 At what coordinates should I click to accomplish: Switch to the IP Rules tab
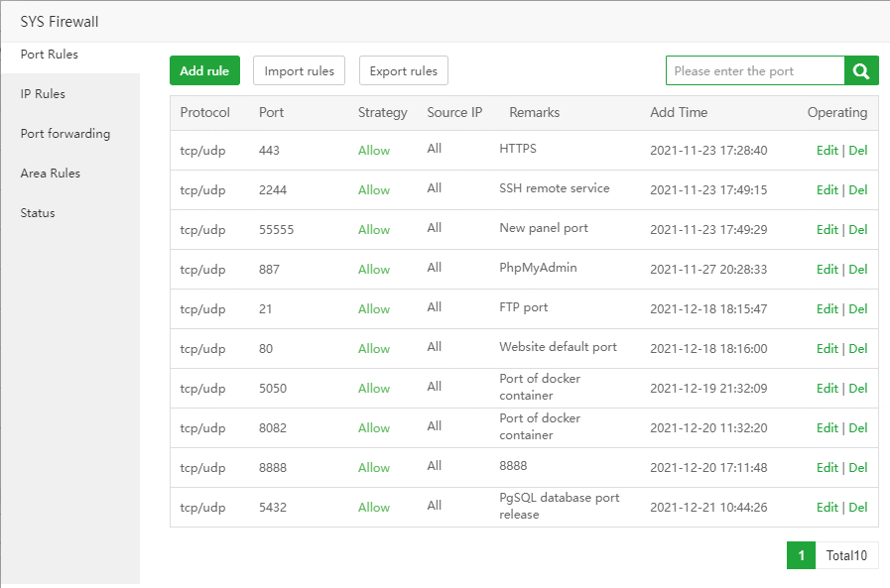tap(44, 94)
